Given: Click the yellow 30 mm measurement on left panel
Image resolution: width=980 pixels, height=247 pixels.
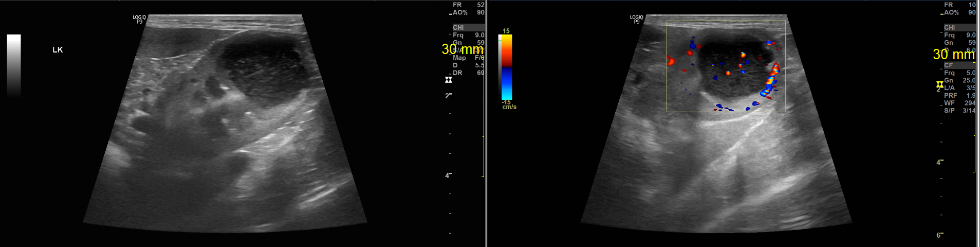Looking at the screenshot, I should [462, 49].
